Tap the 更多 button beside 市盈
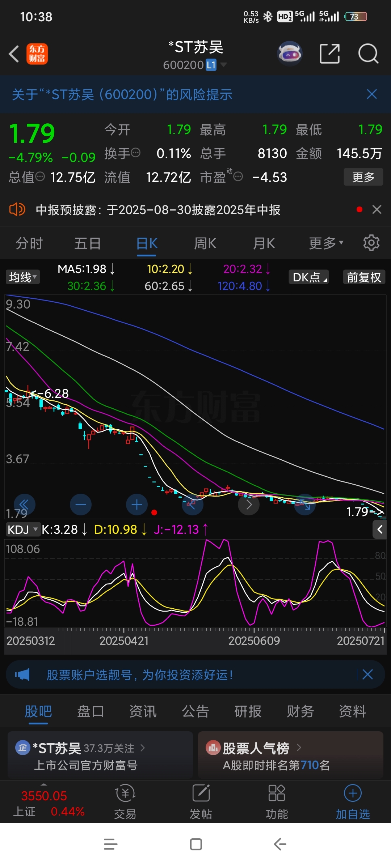The height and width of the screenshot is (868, 391). [363, 177]
